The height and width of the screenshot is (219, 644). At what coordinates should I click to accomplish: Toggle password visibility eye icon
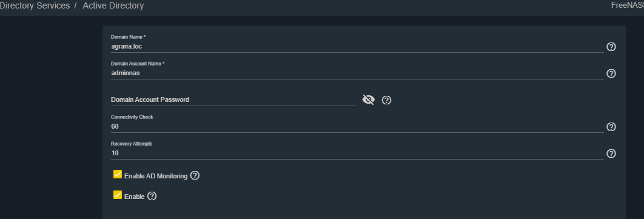369,99
